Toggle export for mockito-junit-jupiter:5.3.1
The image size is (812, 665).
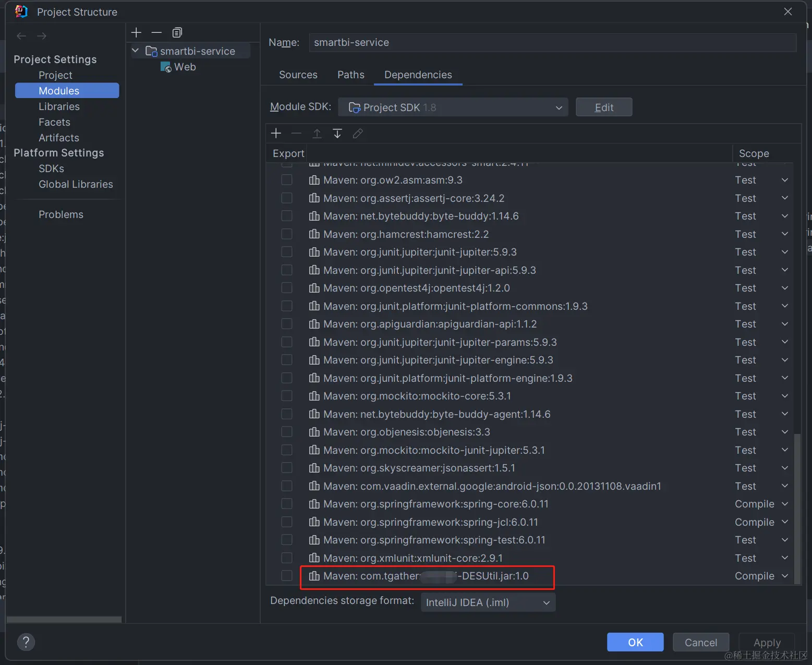287,450
